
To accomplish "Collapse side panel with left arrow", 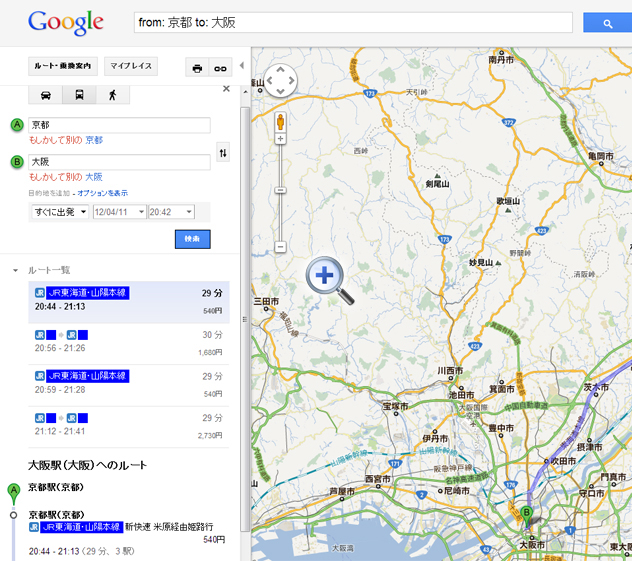I will click(242, 65).
